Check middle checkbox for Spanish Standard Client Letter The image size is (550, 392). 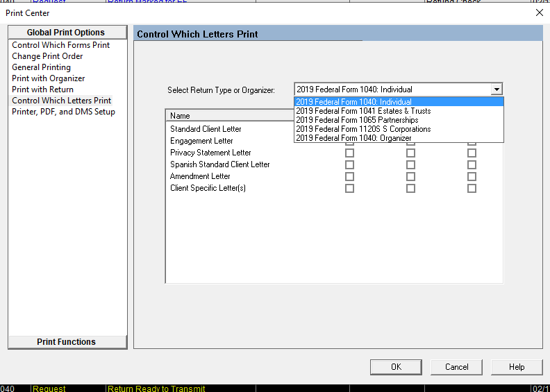pos(410,164)
